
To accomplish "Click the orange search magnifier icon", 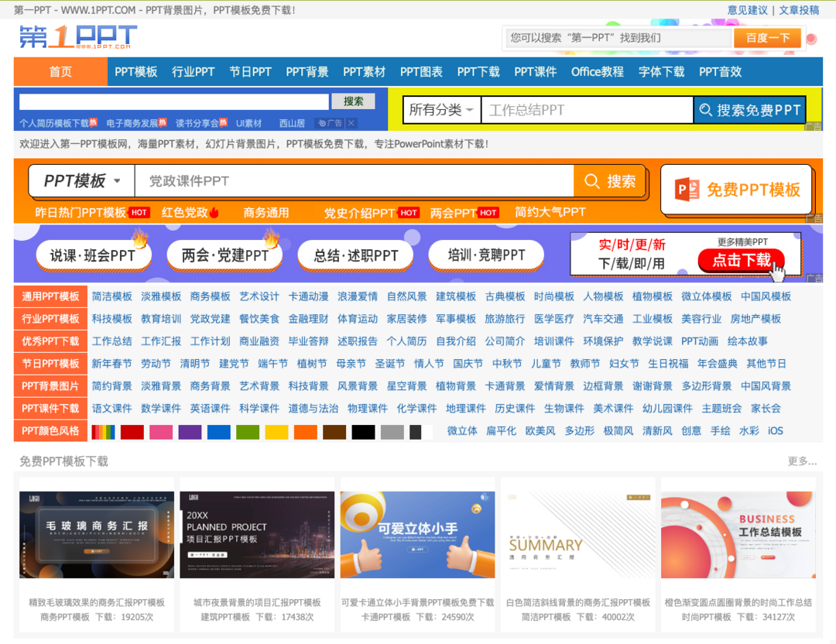I will point(592,181).
